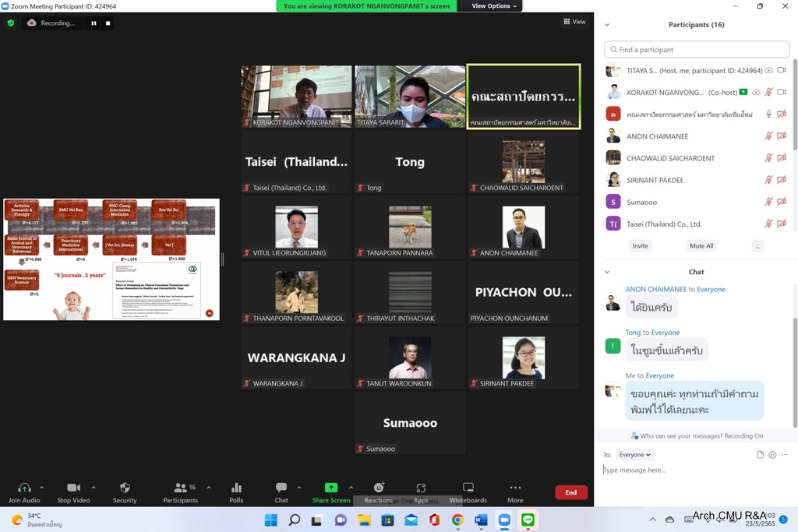
Task: Click the Find a participant search field
Action: coord(697,49)
